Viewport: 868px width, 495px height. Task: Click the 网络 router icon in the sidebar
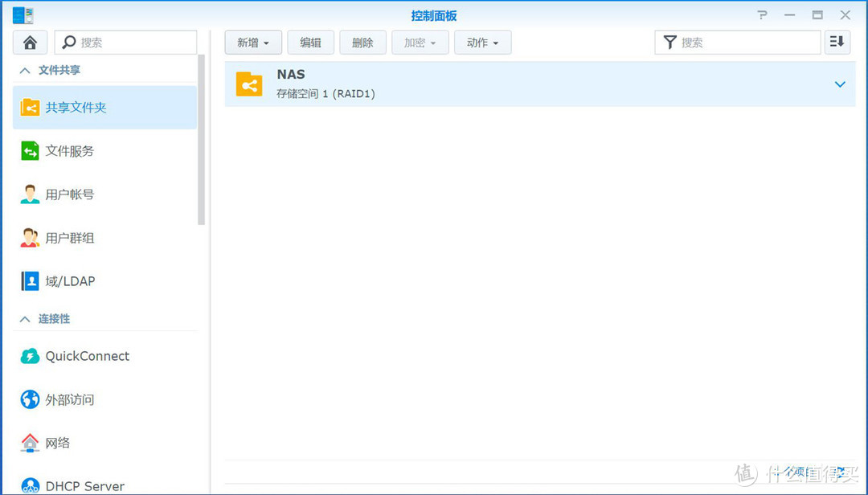30,443
